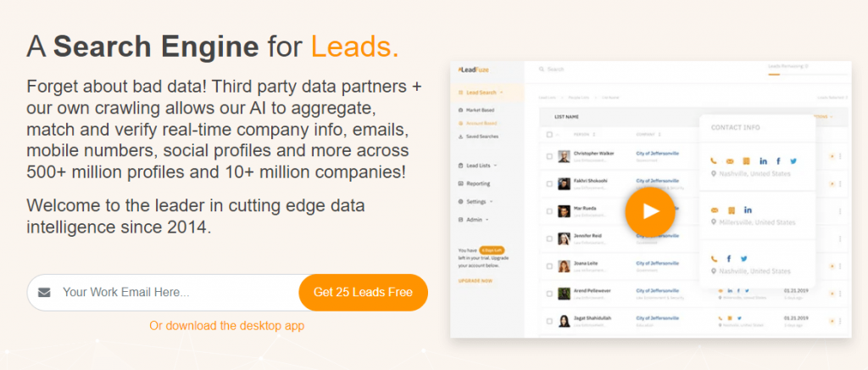The image size is (868, 370).
Task: Click the LinkedIn icon in first contact row
Action: [763, 161]
